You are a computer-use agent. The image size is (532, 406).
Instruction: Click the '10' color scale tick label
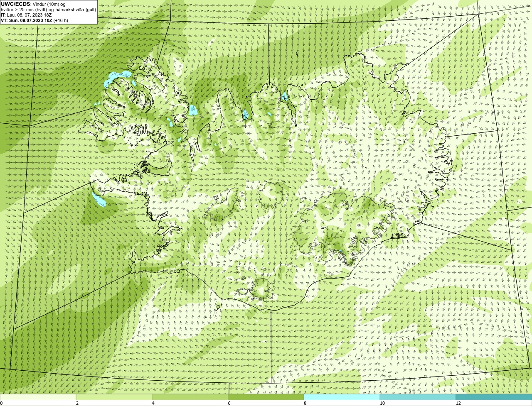point(382,403)
